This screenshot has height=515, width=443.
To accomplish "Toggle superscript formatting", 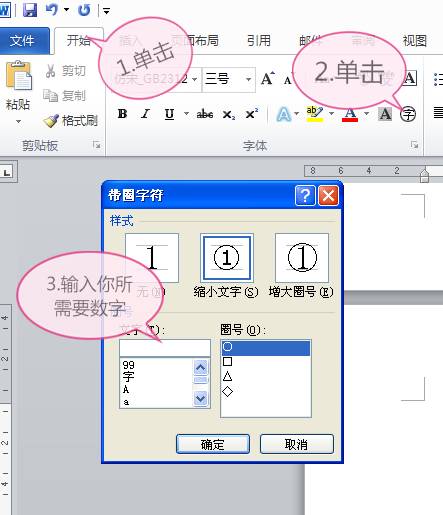I will click(x=251, y=114).
